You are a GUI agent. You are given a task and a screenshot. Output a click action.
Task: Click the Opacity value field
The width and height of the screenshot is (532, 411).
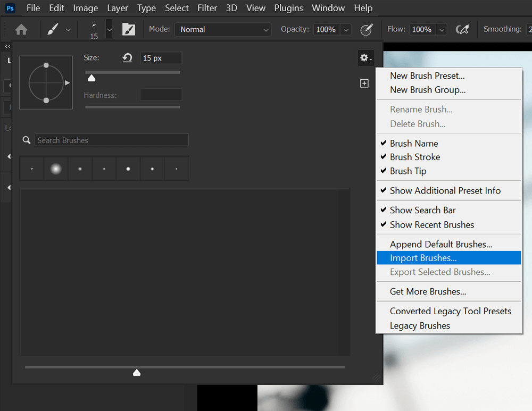pyautogui.click(x=327, y=29)
